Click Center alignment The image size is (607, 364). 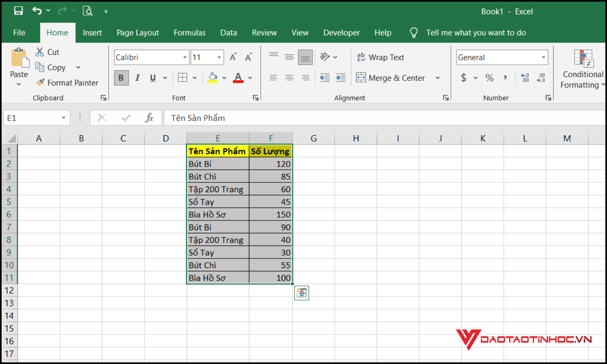point(289,78)
